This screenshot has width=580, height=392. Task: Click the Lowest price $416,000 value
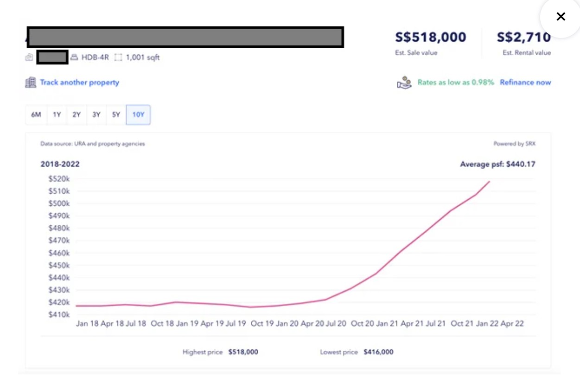(378, 352)
